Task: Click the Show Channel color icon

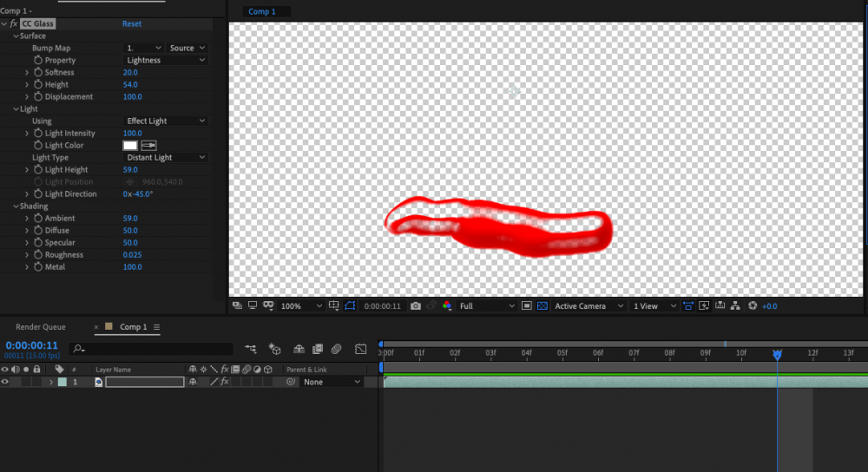Action: coord(447,306)
